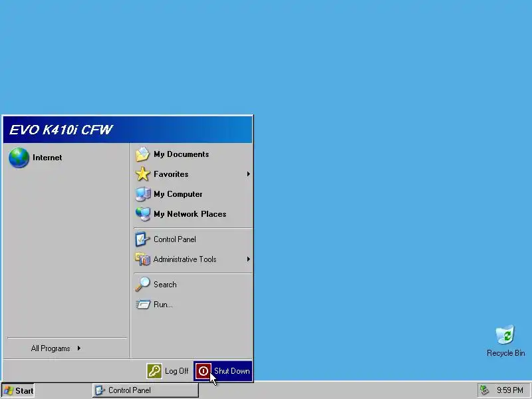
Task: Click the All Programs label
Action: [51, 348]
